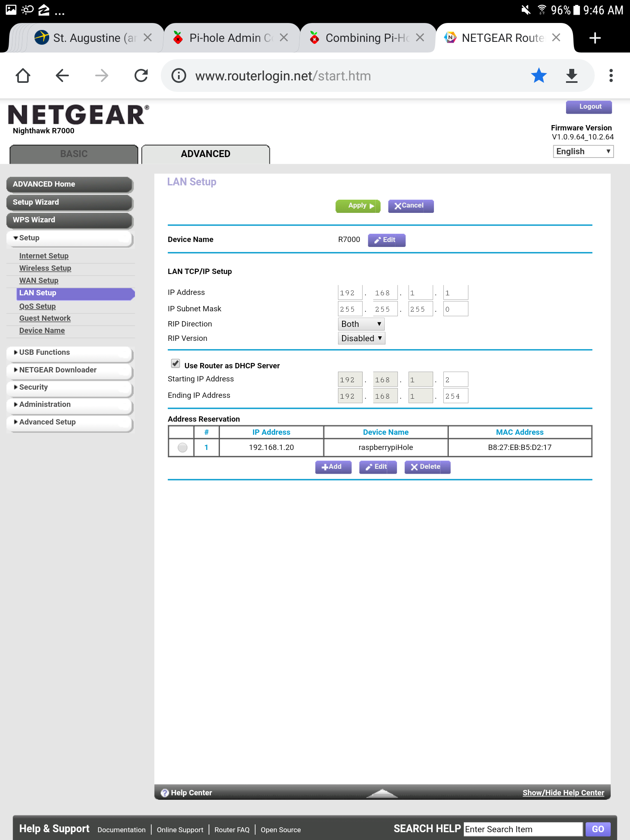Tap the browser home icon
The width and height of the screenshot is (630, 840).
click(23, 76)
